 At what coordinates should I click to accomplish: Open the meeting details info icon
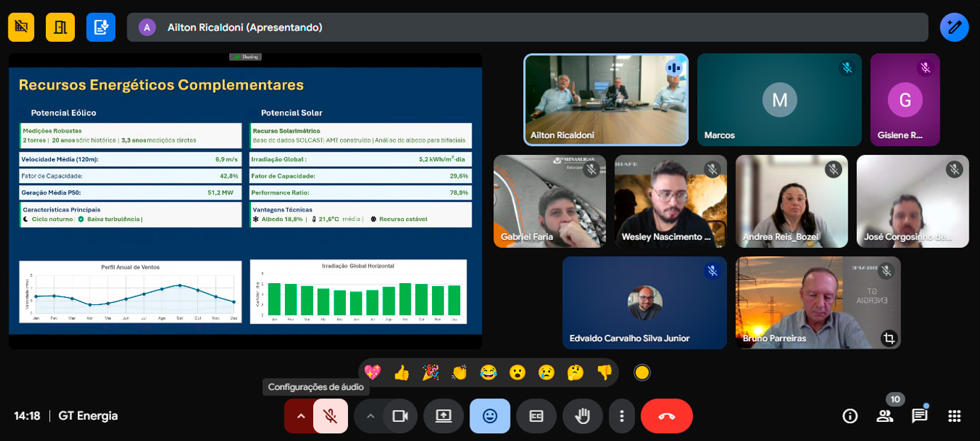850,416
